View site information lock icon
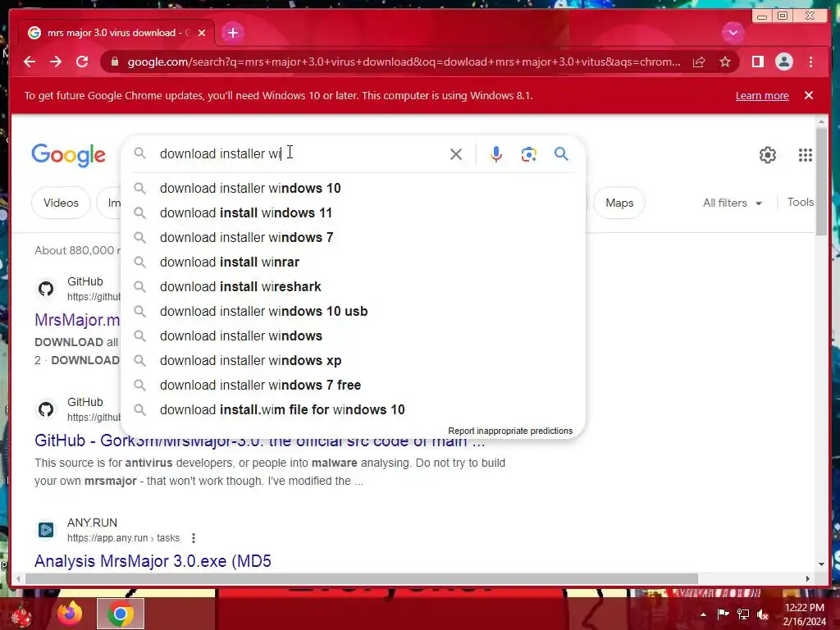The width and height of the screenshot is (840, 630). point(114,62)
